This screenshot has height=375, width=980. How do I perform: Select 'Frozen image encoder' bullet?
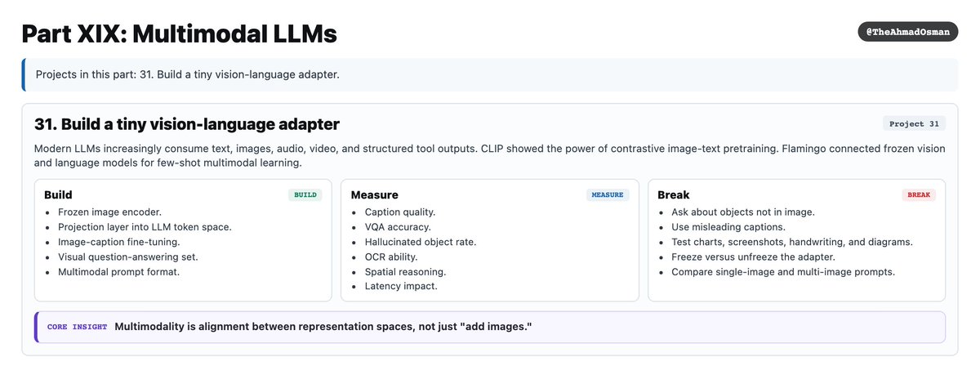click(109, 212)
